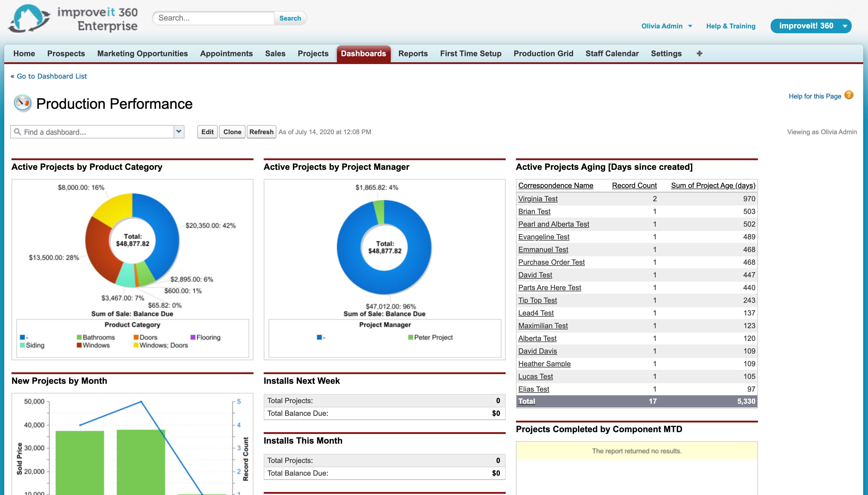Click the Production Performance dashboard gauge icon
The height and width of the screenshot is (495, 868).
pyautogui.click(x=22, y=103)
